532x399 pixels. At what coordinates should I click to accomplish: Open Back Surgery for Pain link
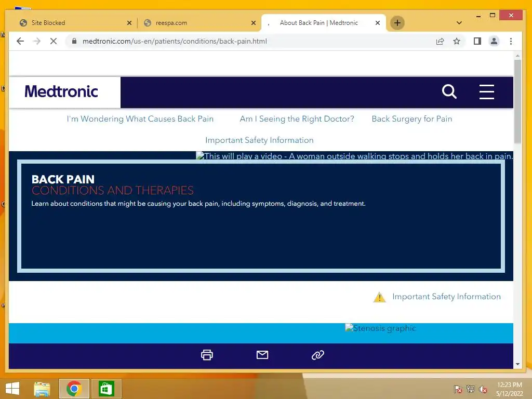(x=412, y=119)
